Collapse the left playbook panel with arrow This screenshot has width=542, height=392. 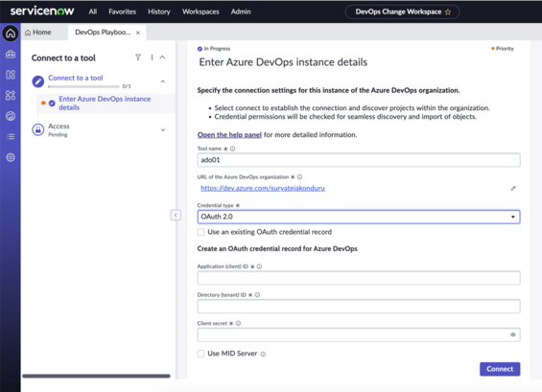176,215
